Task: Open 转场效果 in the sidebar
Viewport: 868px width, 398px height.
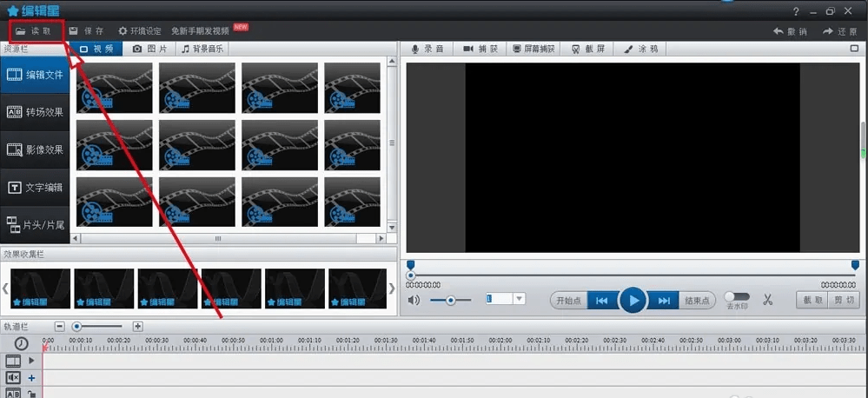Action: coord(36,112)
